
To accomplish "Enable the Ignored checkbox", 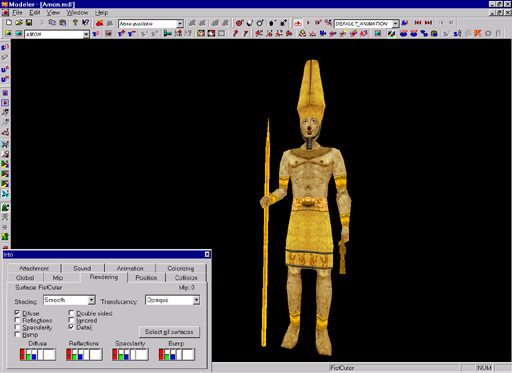I will click(x=71, y=320).
